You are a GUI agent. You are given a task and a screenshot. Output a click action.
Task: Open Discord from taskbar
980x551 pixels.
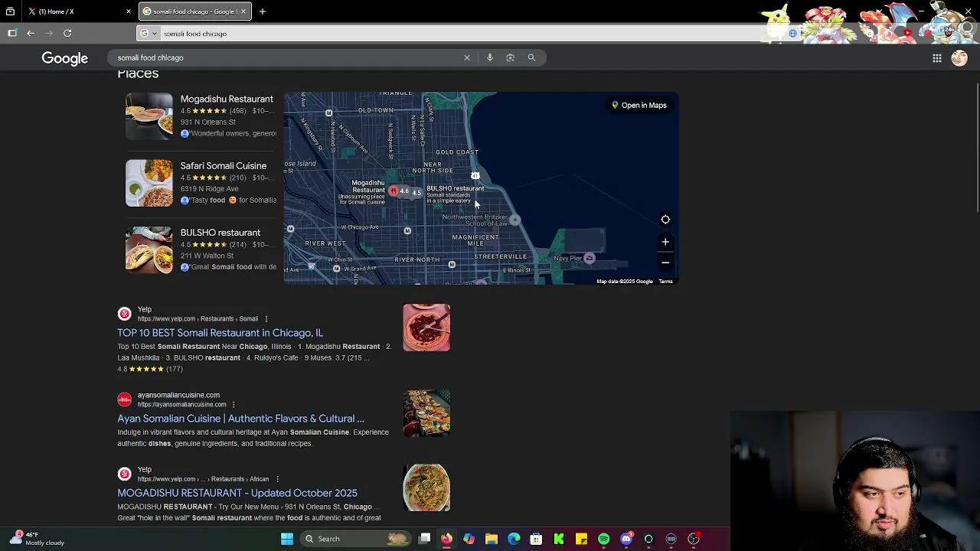(626, 539)
